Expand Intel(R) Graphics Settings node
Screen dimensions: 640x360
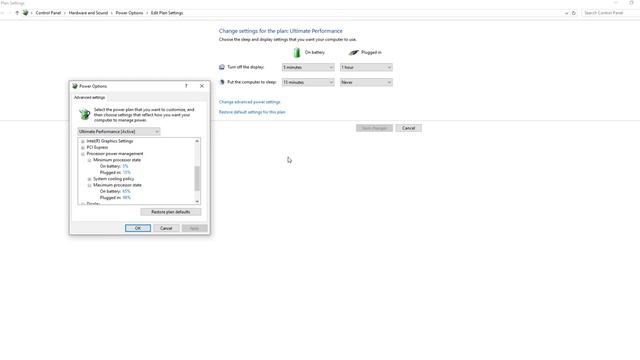tap(83, 141)
